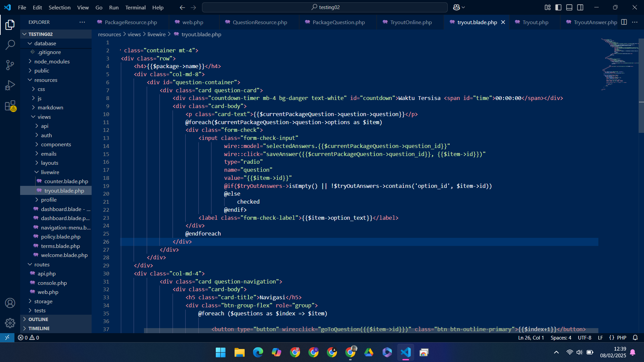Open the Accounts menu icon
The height and width of the screenshot is (362, 644).
click(x=10, y=303)
